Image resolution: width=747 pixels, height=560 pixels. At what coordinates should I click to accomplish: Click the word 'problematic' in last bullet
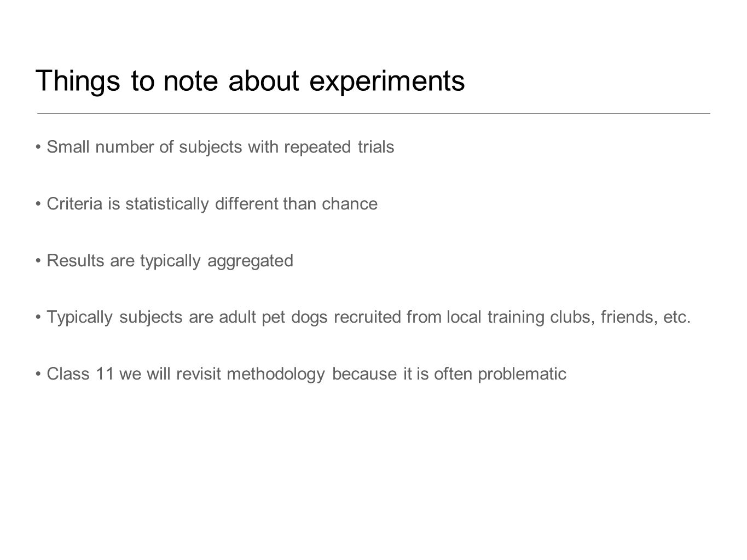click(x=523, y=375)
